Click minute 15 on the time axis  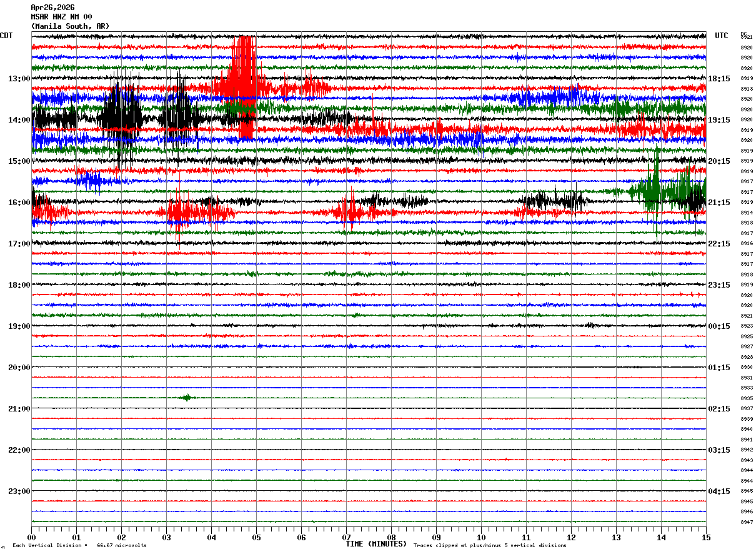point(706,537)
